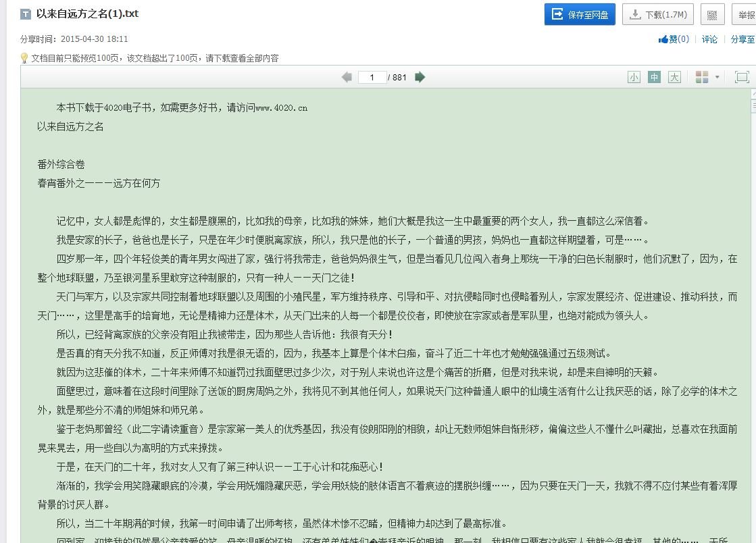Click the white export icon inside 保存至网盘
Screen dimensions: 756x543
556,14
